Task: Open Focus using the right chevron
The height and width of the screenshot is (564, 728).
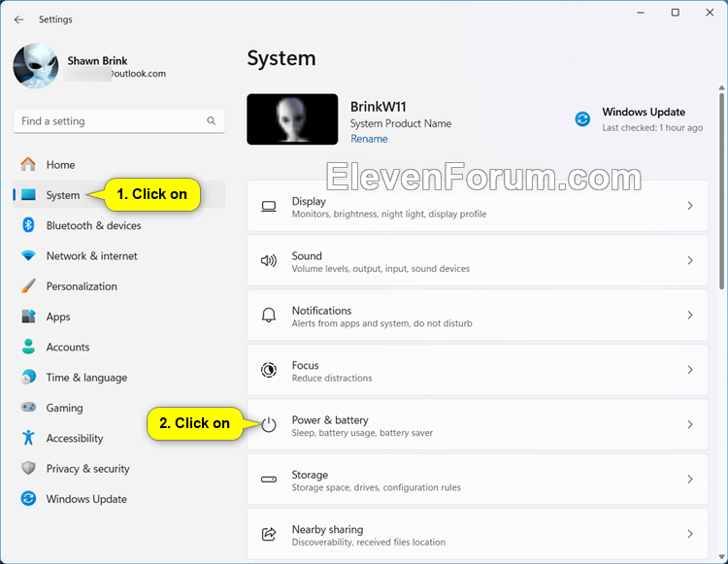Action: point(690,370)
